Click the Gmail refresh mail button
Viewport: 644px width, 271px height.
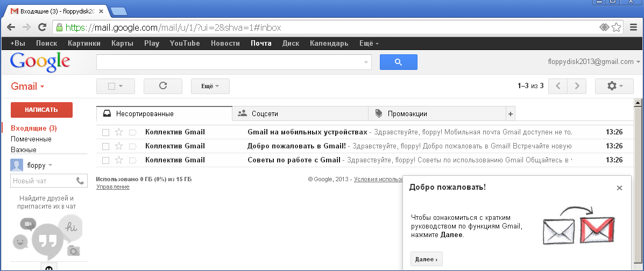coord(162,86)
